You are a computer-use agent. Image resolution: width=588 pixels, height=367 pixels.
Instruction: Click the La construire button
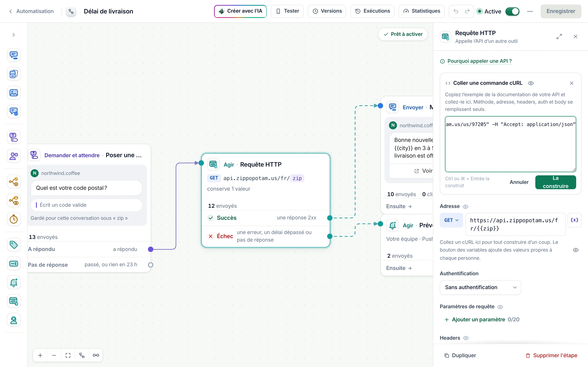pyautogui.click(x=556, y=182)
